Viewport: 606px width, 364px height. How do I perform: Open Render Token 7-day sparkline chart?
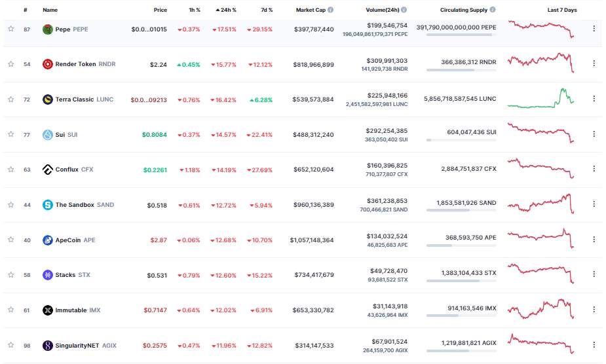pyautogui.click(x=540, y=63)
